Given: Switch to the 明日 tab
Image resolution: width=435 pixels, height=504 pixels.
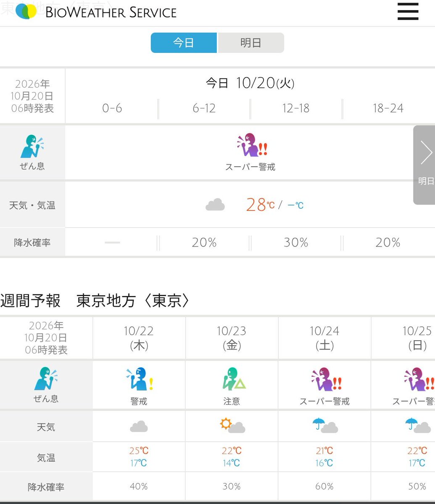Looking at the screenshot, I should coord(251,43).
